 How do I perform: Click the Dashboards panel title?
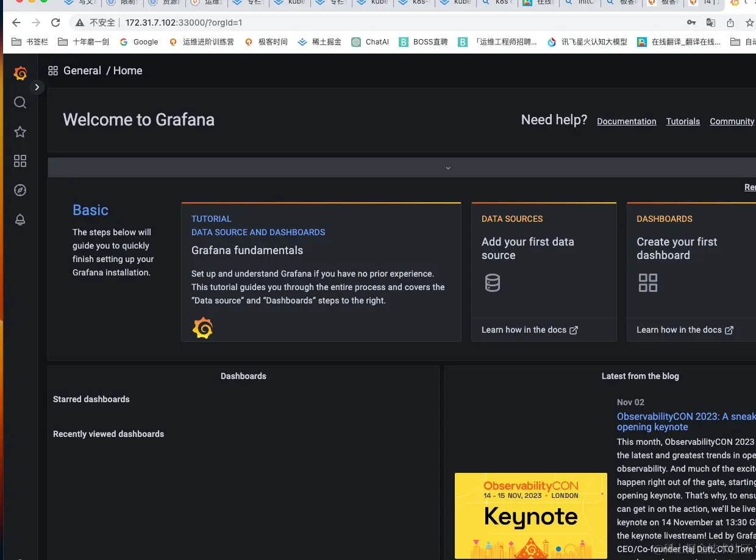pyautogui.click(x=243, y=376)
